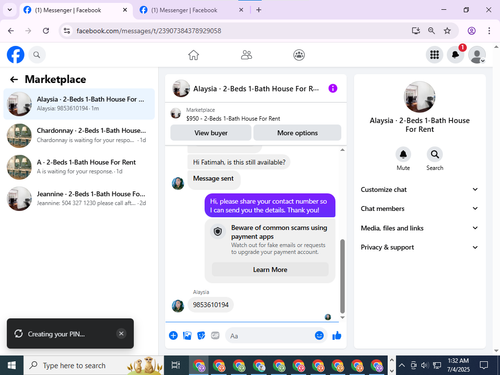Screen dimensions: 500x375
Task: Open the Alaysia conversation in the list
Action: coord(79,104)
